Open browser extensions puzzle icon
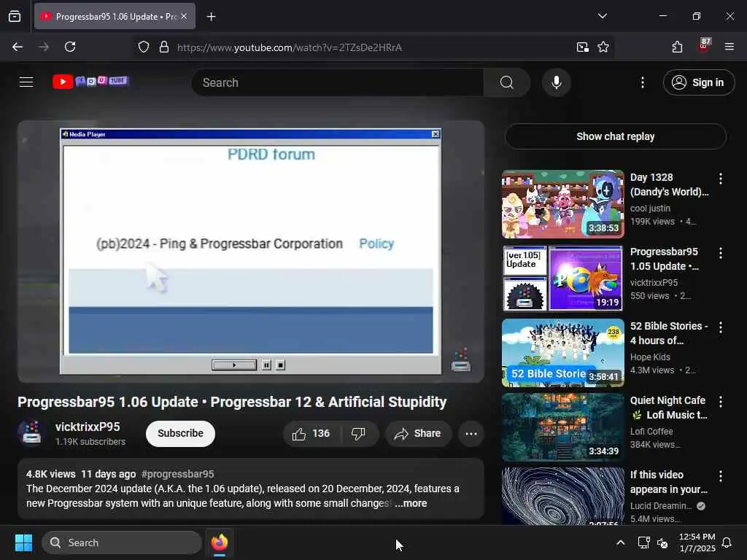The image size is (747, 560). (677, 47)
